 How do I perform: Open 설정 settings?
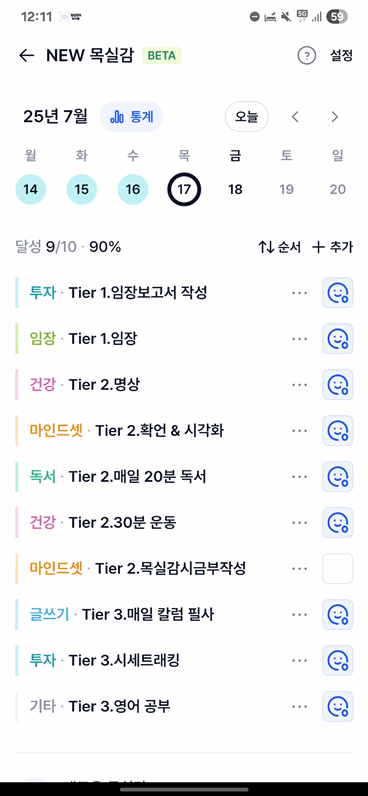pos(341,55)
